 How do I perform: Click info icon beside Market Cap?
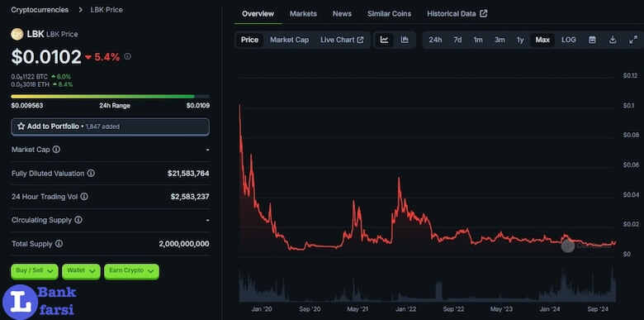coord(56,150)
